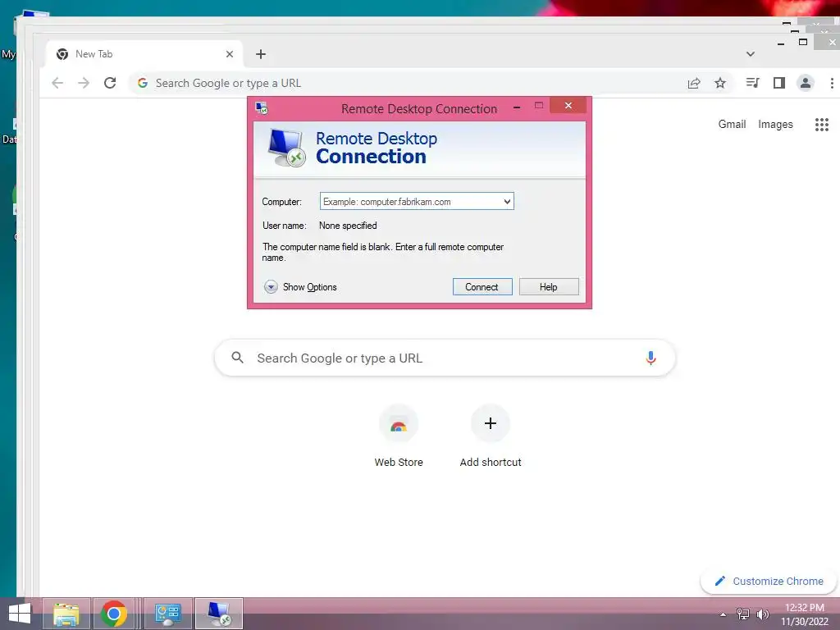Click the None specified user name text
This screenshot has width=840, height=630.
348,226
